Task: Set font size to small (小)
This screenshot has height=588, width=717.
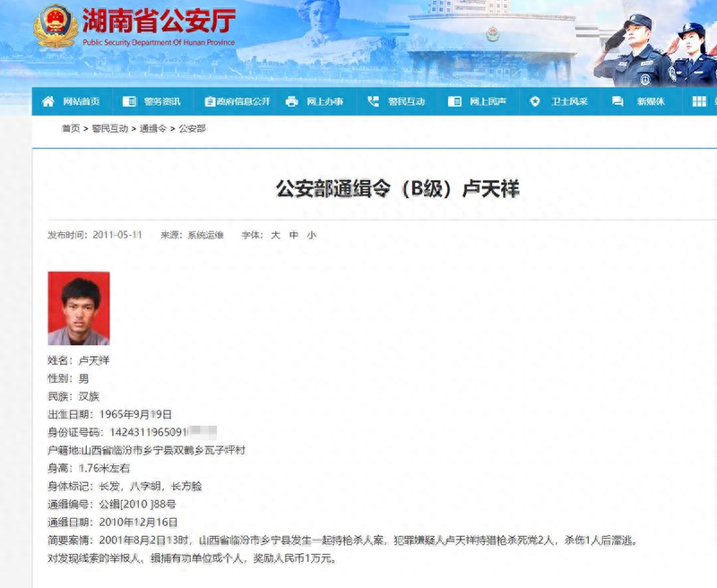Action: coord(311,235)
